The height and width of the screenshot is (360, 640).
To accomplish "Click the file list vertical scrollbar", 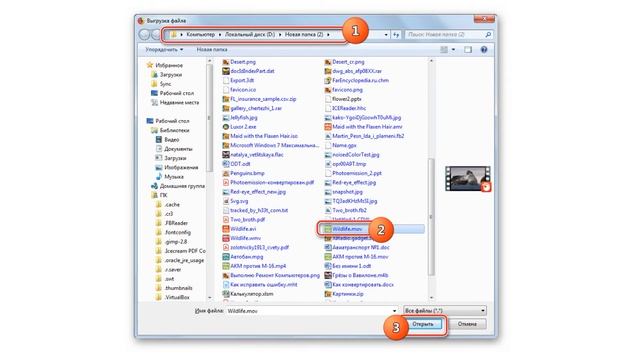I will pyautogui.click(x=431, y=216).
